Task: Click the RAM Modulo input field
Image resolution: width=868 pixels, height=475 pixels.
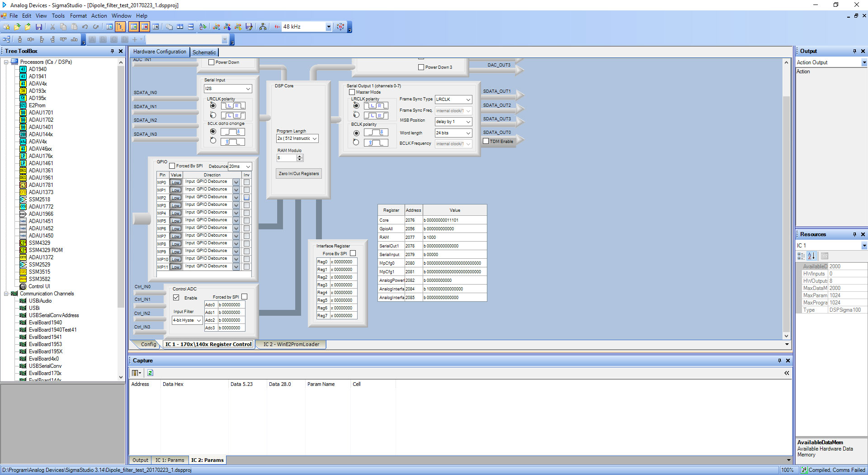Action: [287, 158]
